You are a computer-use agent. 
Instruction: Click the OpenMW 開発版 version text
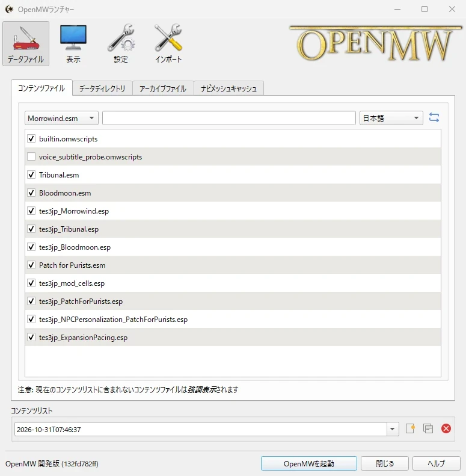tap(52, 463)
